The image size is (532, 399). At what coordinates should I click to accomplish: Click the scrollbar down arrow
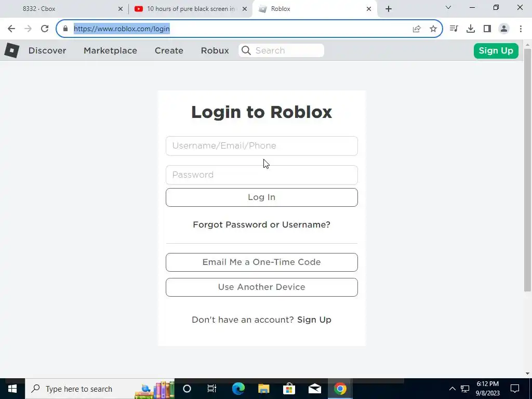(x=527, y=374)
